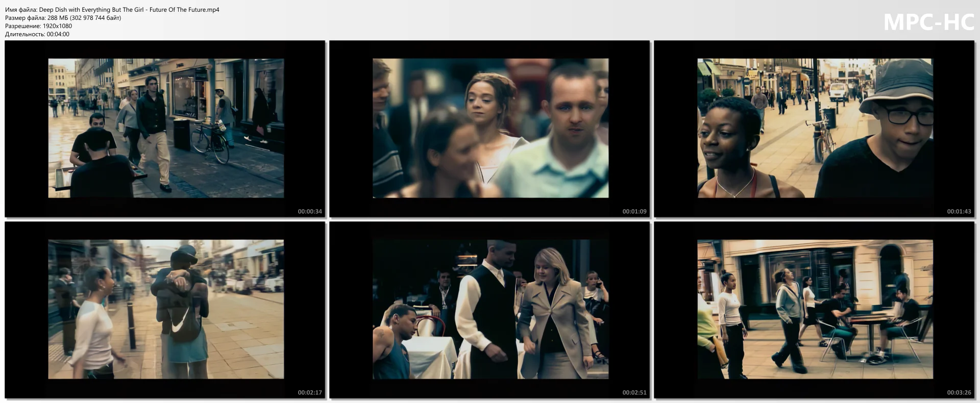The height and width of the screenshot is (403, 980).
Task: Select the thumbnail frame at 00:01:43
Action: point(815,129)
